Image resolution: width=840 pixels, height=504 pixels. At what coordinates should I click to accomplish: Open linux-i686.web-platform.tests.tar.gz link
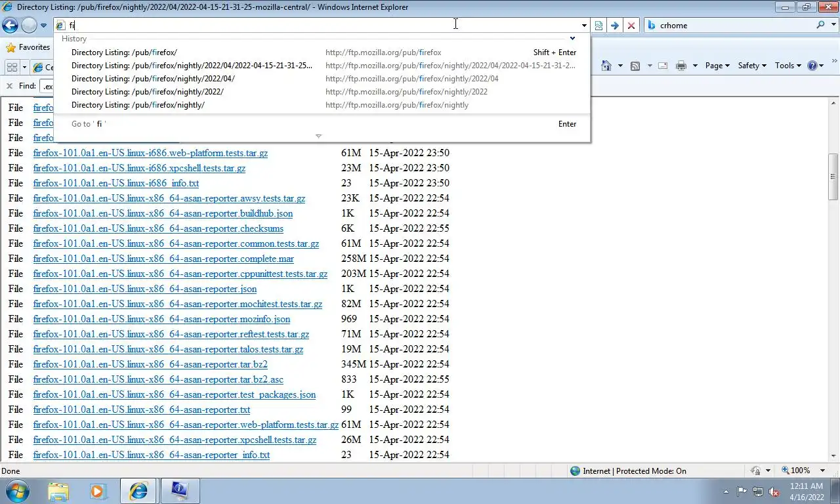pos(150,153)
